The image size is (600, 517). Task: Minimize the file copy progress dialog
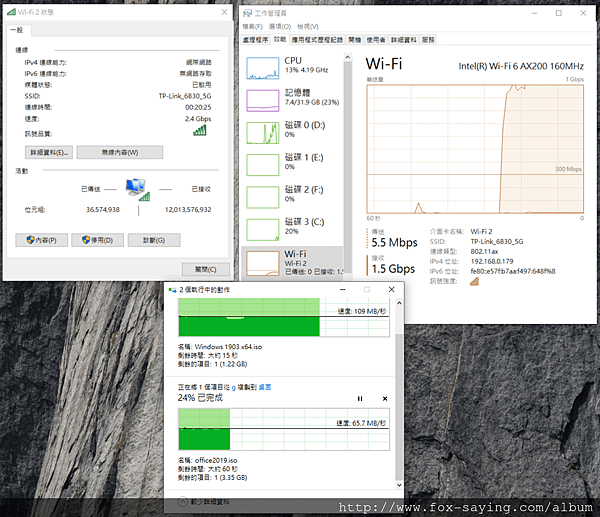(343, 290)
